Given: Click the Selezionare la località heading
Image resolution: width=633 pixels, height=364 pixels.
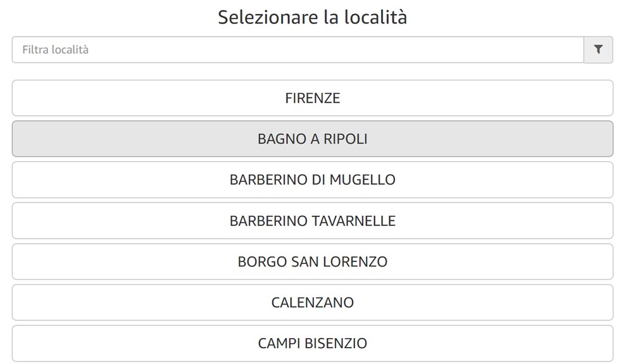Looking at the screenshot, I should click(313, 17).
